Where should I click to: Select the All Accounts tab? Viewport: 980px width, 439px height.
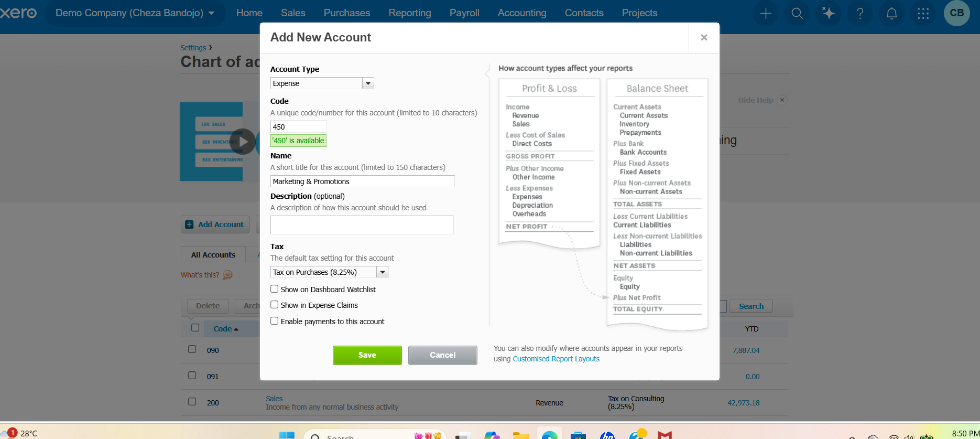click(x=213, y=255)
